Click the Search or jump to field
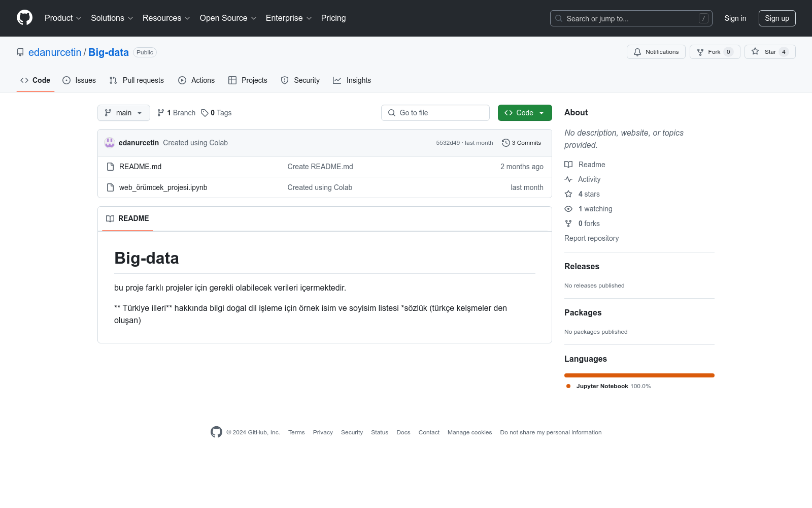 coord(631,18)
